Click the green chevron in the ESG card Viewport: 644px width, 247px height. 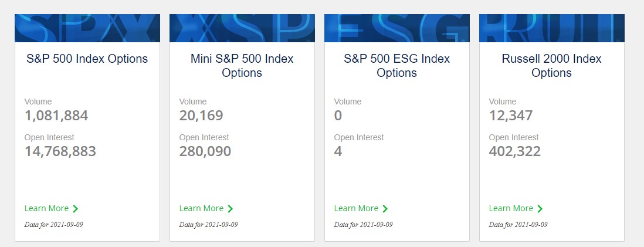[x=385, y=209]
